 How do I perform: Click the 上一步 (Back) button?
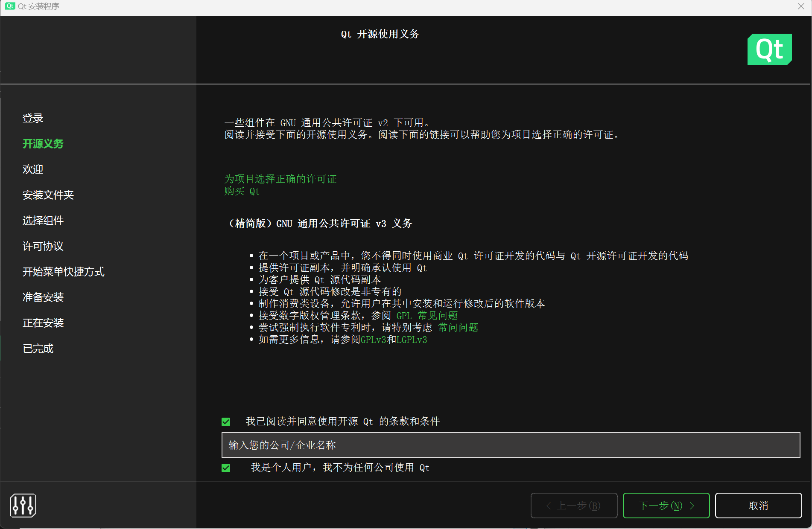pyautogui.click(x=574, y=506)
